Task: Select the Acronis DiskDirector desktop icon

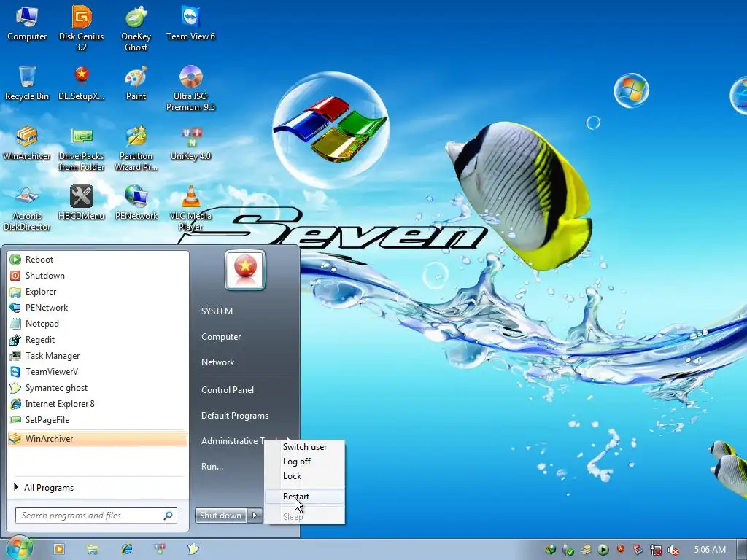Action: [27, 209]
